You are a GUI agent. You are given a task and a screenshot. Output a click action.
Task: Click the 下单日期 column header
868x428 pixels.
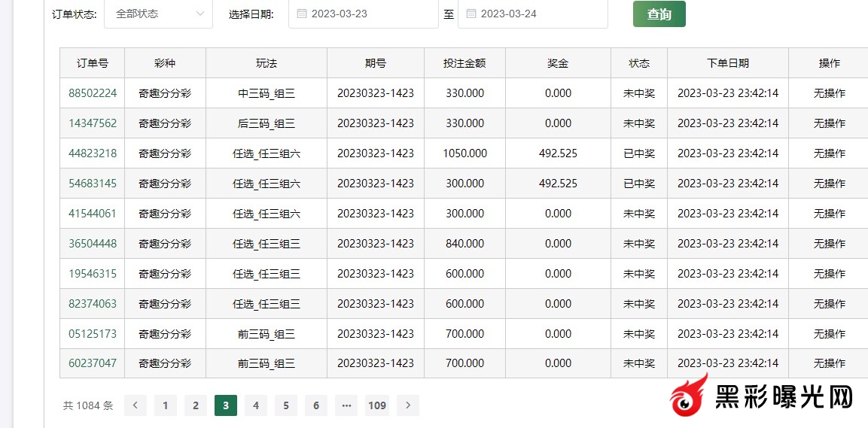click(727, 63)
